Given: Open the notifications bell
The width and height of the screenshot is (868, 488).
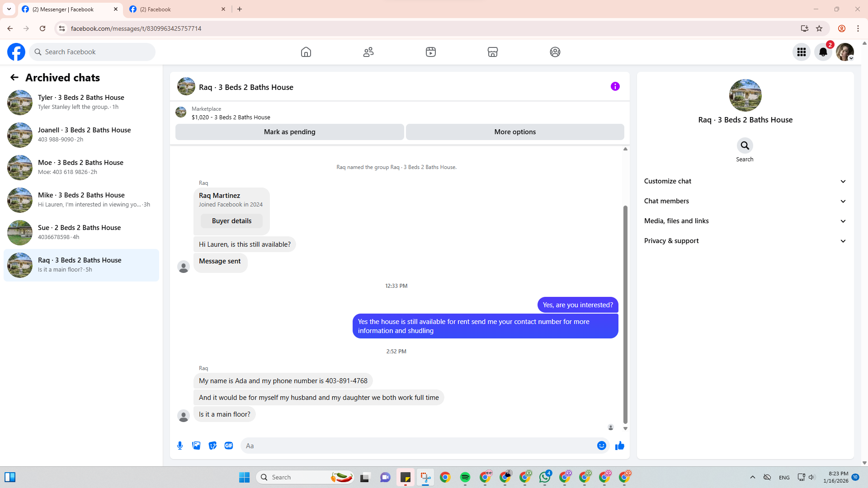Looking at the screenshot, I should (x=823, y=52).
